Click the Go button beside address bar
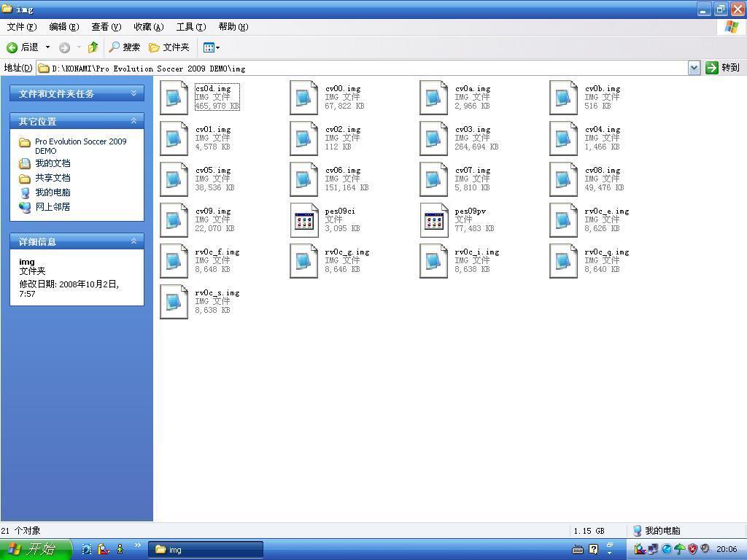 pos(722,68)
